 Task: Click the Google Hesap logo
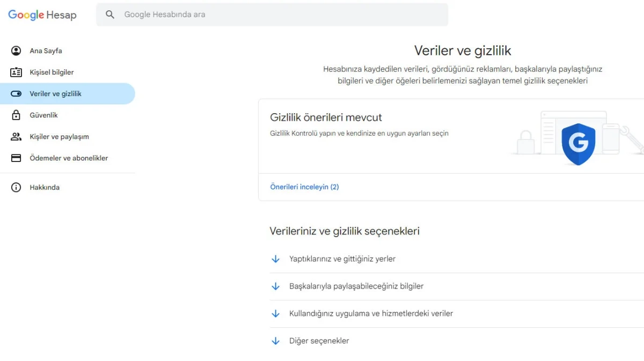pyautogui.click(x=42, y=15)
